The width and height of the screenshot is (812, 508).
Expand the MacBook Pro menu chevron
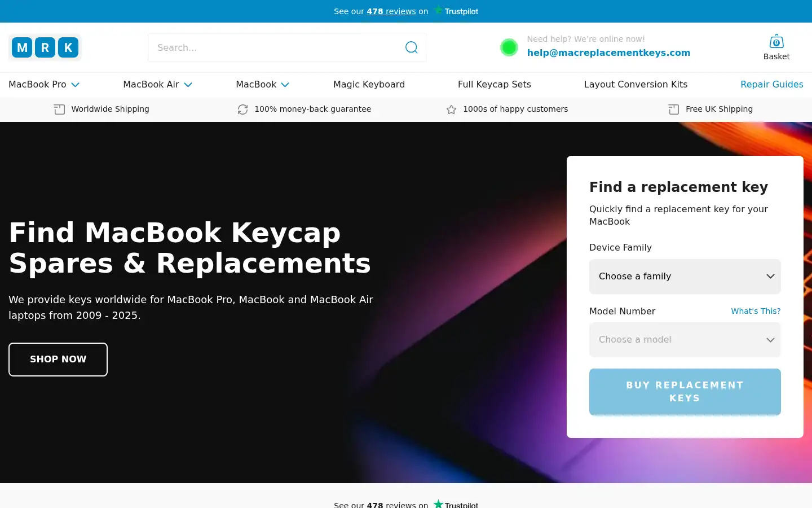pos(75,85)
